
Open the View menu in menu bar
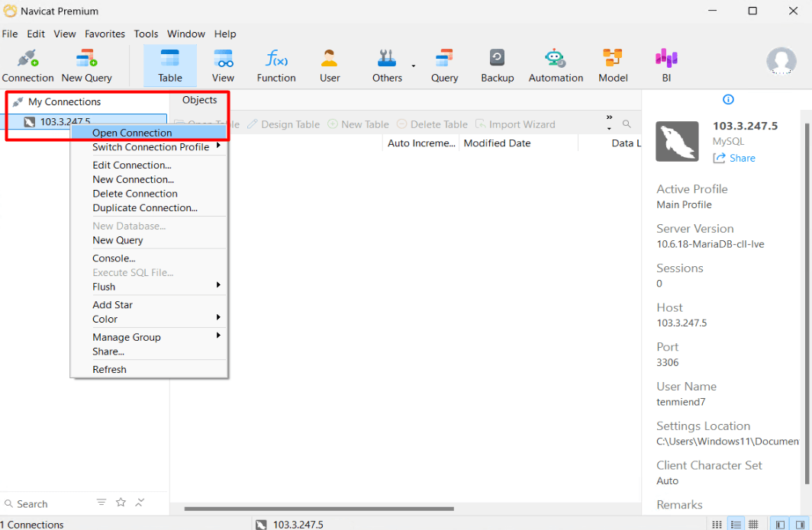[x=65, y=34]
